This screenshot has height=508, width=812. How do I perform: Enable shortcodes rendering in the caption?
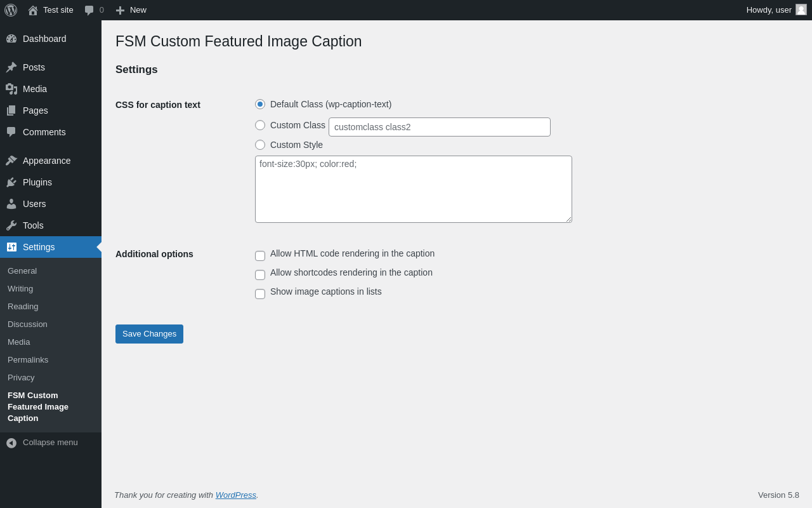coord(260,275)
